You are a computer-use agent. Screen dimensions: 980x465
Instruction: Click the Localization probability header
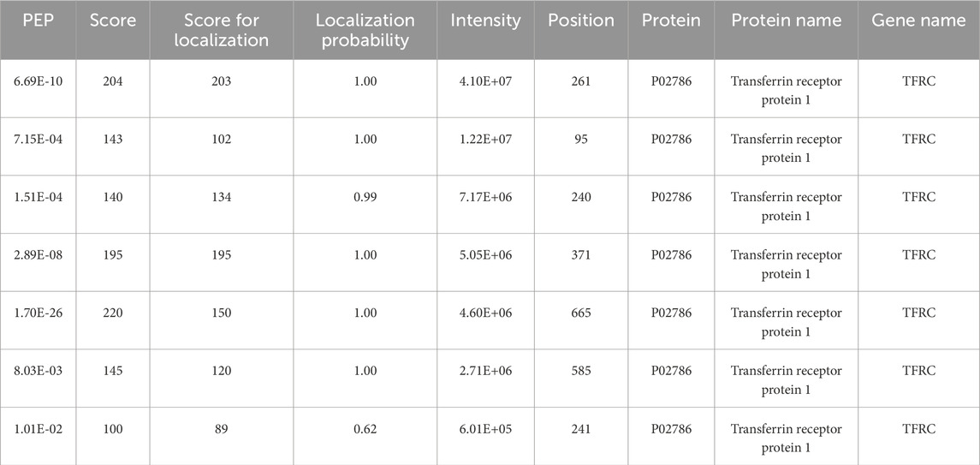point(365,30)
